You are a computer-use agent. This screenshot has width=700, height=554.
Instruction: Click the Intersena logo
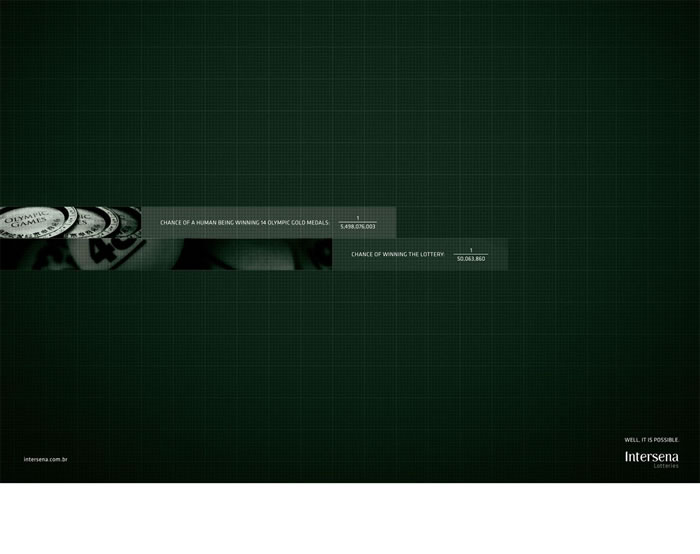pos(650,456)
